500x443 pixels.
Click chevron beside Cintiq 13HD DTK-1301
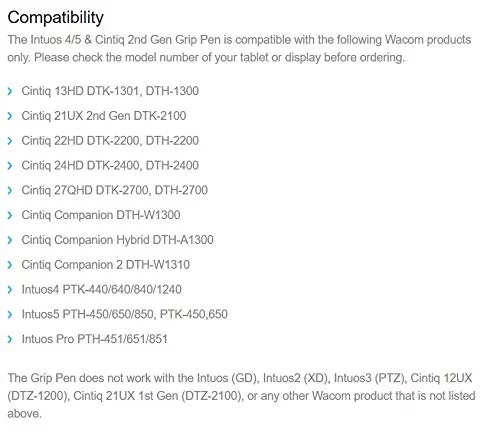coord(10,91)
